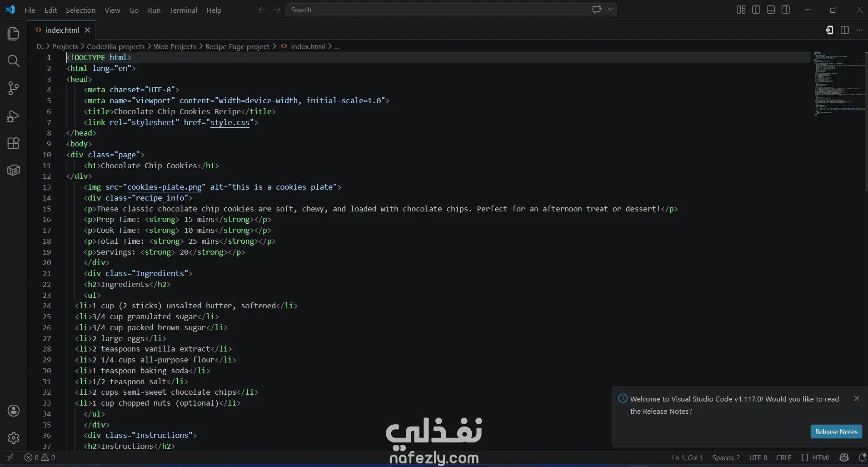Click the code minimap overview

(838, 84)
